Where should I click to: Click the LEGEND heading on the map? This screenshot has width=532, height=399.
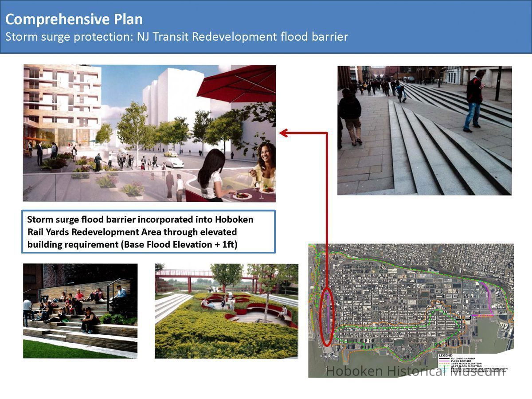(445, 356)
